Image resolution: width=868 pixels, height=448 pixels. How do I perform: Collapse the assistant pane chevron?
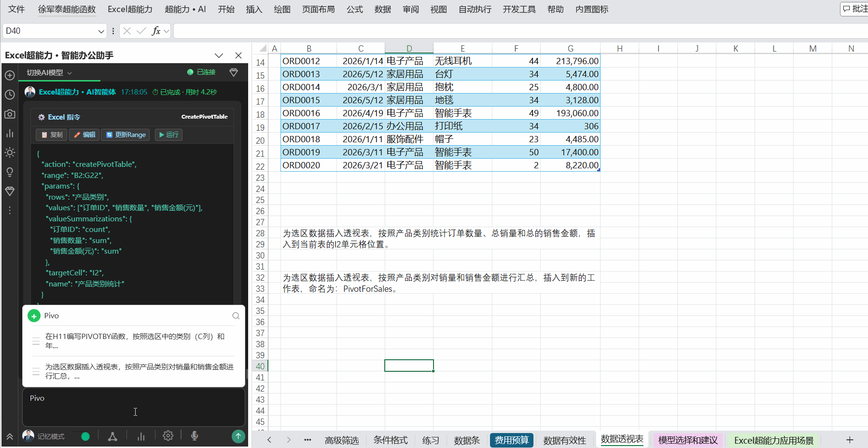tap(219, 55)
